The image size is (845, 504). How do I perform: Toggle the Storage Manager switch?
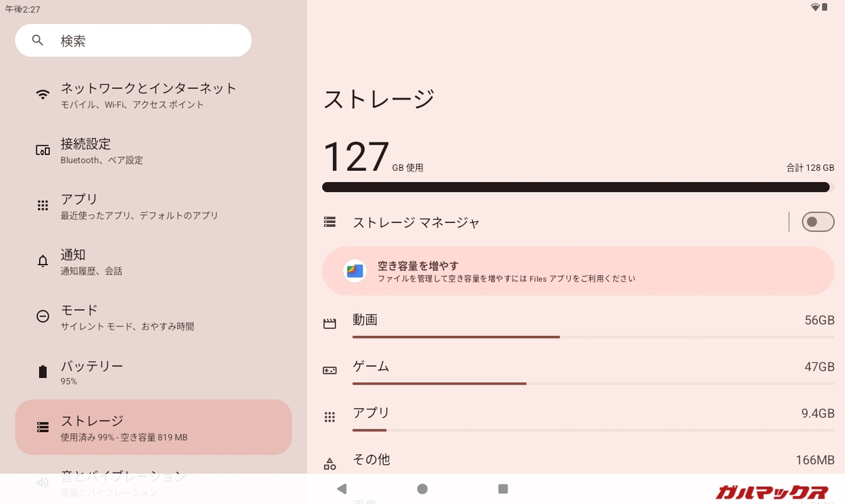tap(817, 222)
